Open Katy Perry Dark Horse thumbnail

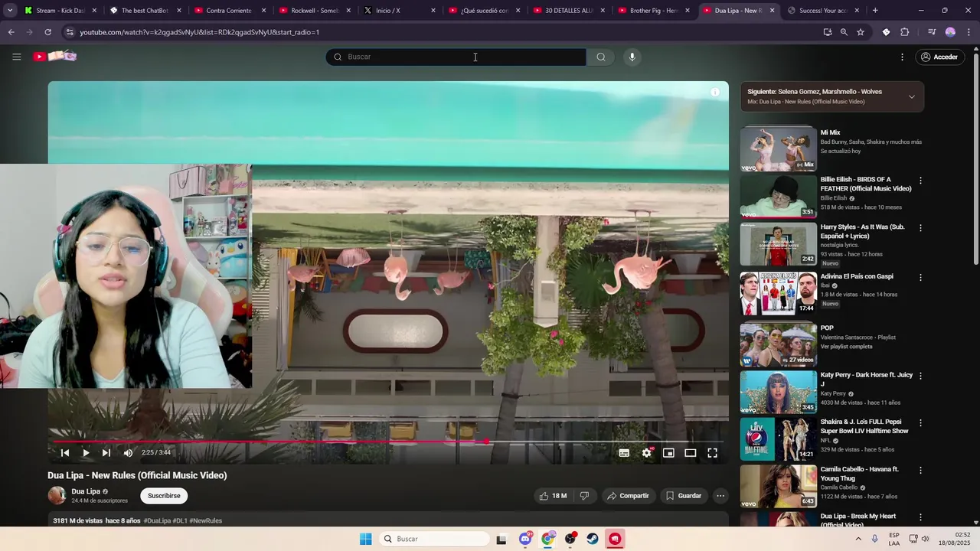(778, 391)
